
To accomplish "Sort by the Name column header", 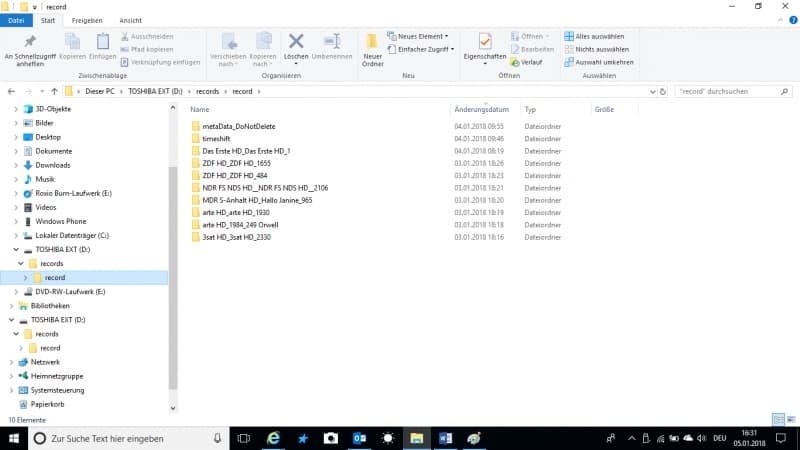I will (x=199, y=109).
